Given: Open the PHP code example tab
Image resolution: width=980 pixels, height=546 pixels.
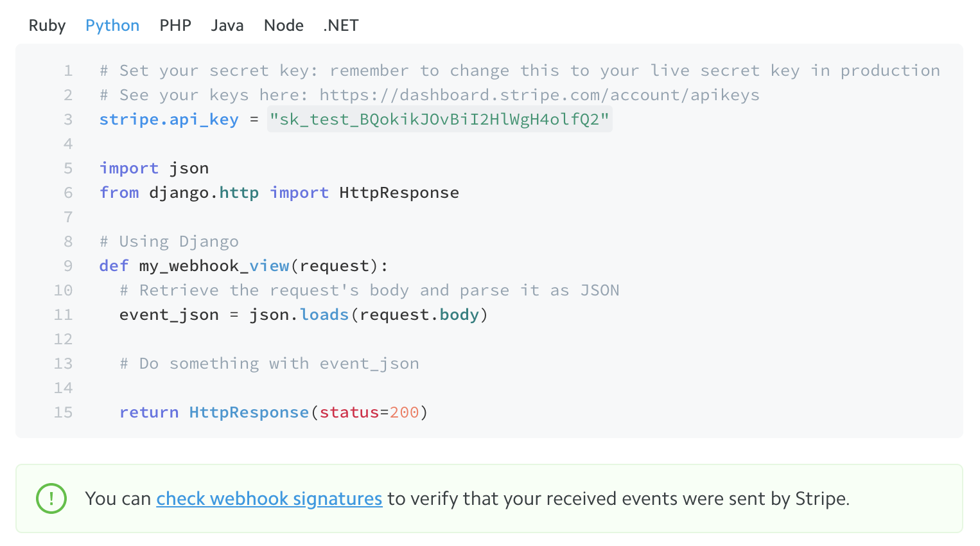Looking at the screenshot, I should click(175, 26).
